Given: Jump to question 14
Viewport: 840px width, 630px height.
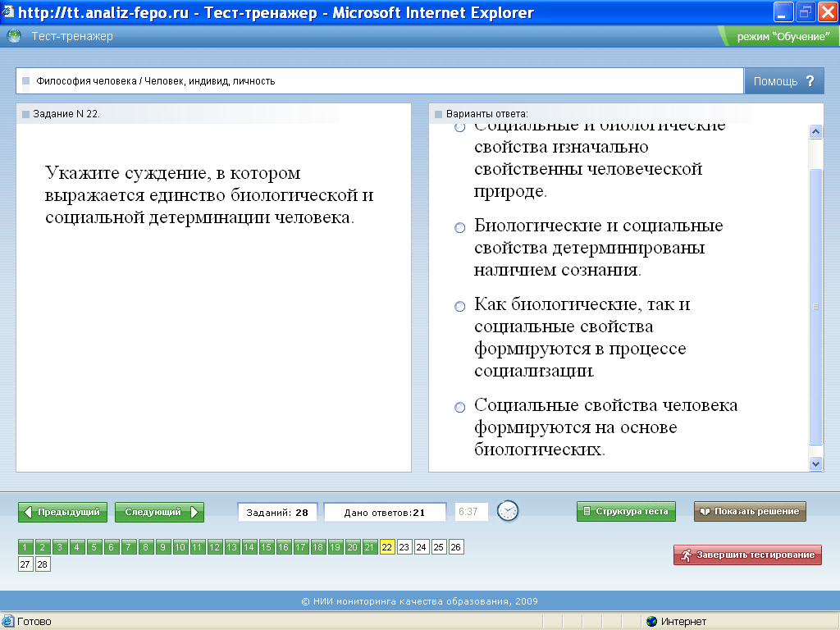Looking at the screenshot, I should pyautogui.click(x=249, y=547).
